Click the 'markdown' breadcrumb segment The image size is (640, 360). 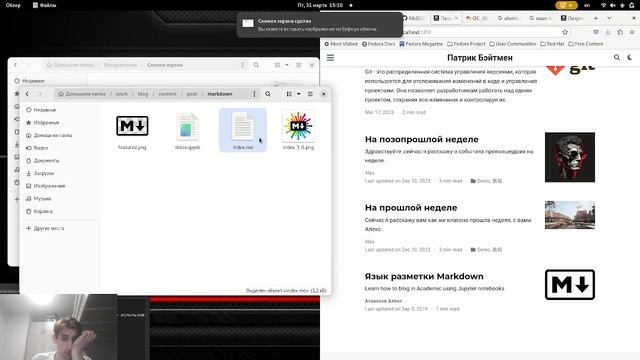click(220, 94)
